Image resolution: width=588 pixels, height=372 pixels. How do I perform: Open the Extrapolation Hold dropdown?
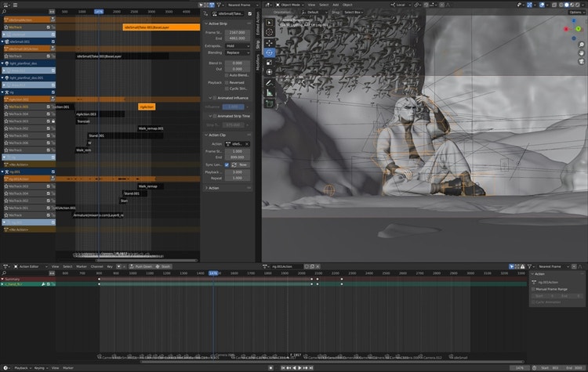(238, 46)
